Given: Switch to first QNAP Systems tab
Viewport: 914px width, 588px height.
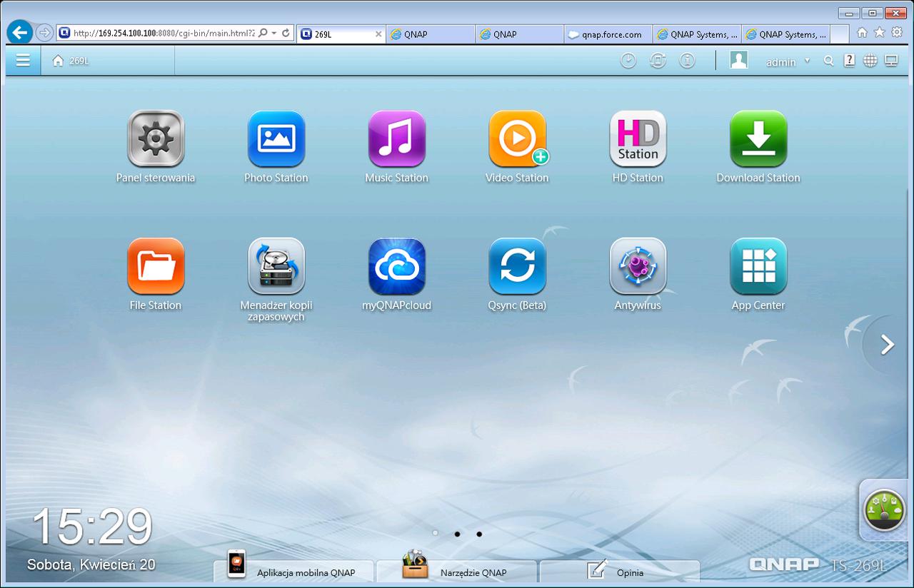Looking at the screenshot, I should 696,34.
